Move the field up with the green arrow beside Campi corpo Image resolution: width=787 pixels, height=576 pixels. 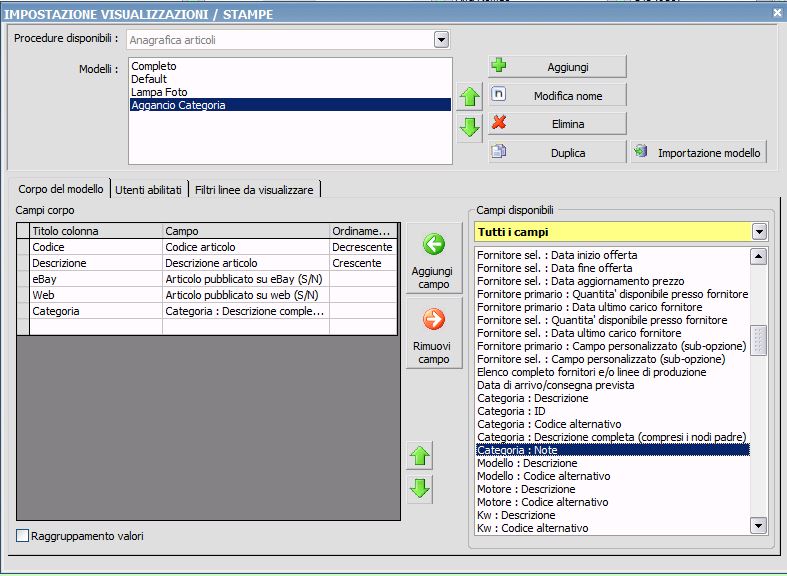click(420, 456)
